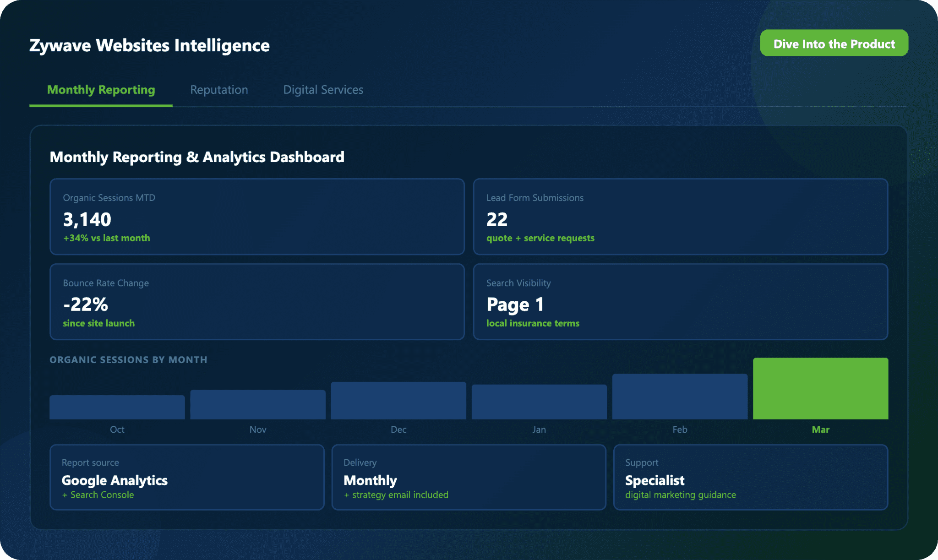Select the Digital Services tab

tap(323, 90)
